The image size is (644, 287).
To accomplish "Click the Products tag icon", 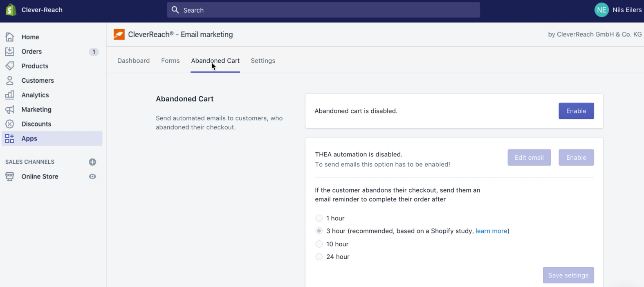I will coord(10,66).
